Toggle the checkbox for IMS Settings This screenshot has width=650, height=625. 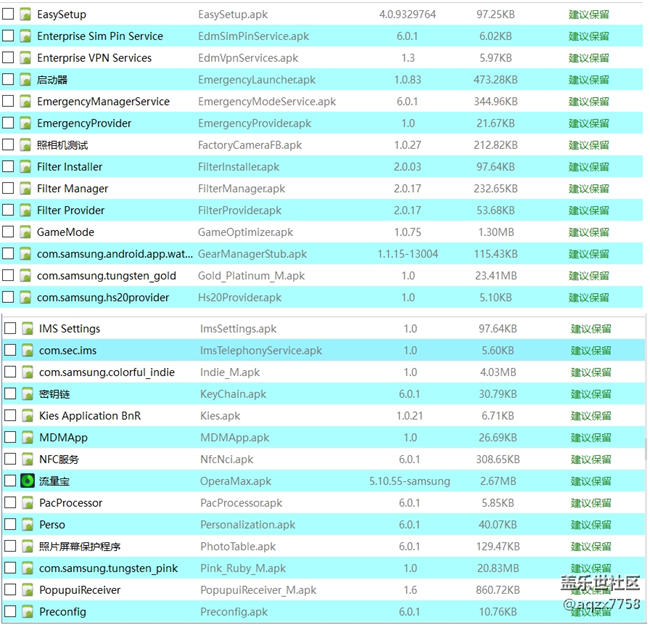10,328
